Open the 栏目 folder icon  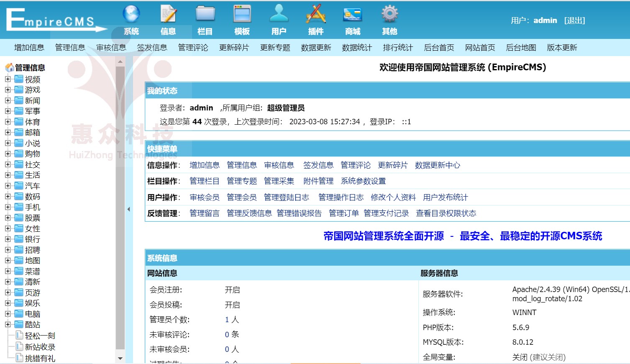(205, 14)
